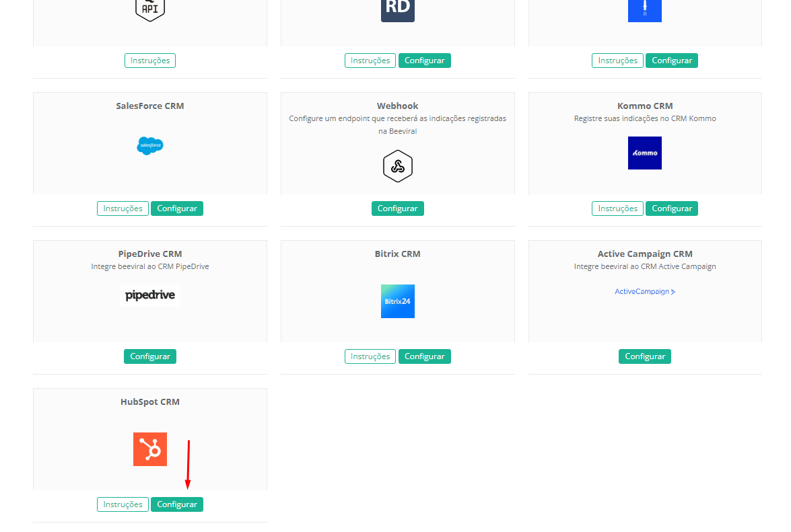This screenshot has width=791, height=532.
Task: Click the ActiveCampaign logo
Action: [645, 291]
